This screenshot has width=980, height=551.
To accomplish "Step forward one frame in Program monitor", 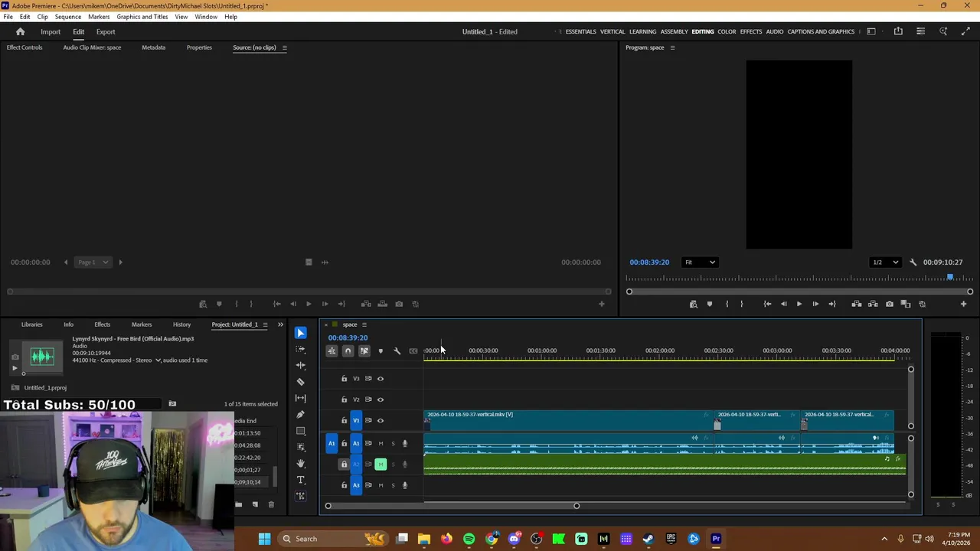I will (815, 304).
